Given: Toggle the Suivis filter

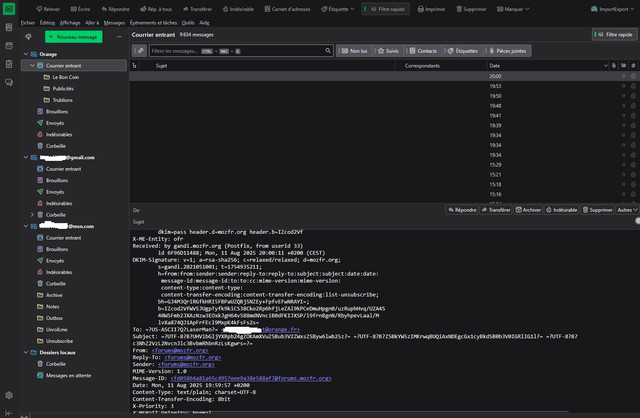Looking at the screenshot, I should pyautogui.click(x=388, y=51).
